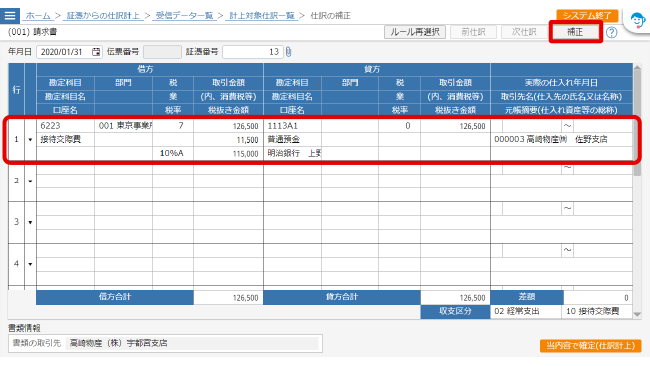Select supplier cell 000003 高崎物産

(x=562, y=139)
